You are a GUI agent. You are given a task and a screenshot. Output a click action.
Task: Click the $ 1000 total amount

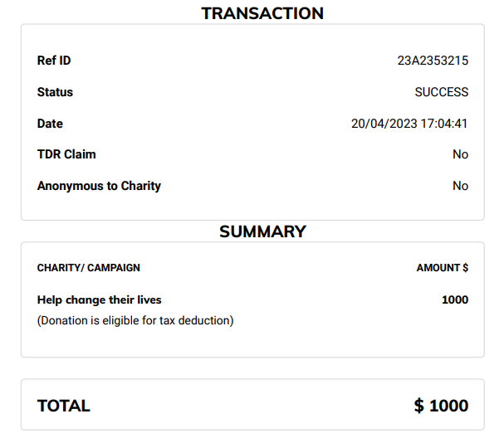tap(441, 406)
